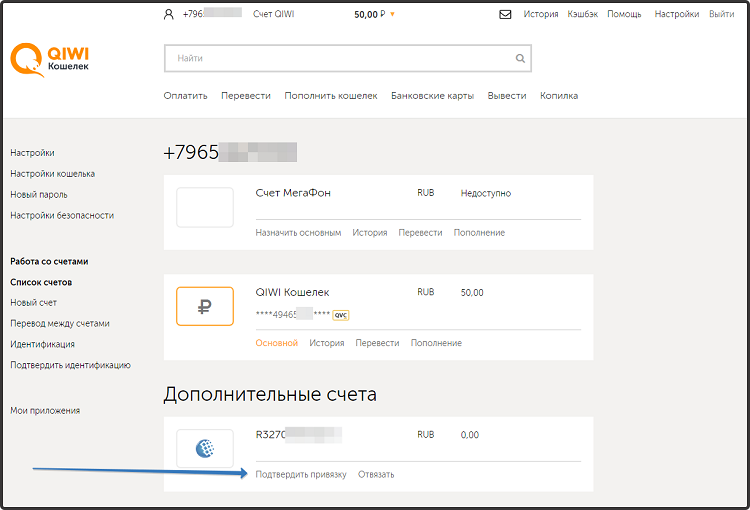Click Подтвердить привязку for R327 account
Viewport: 750px width, 510px height.
pos(301,475)
